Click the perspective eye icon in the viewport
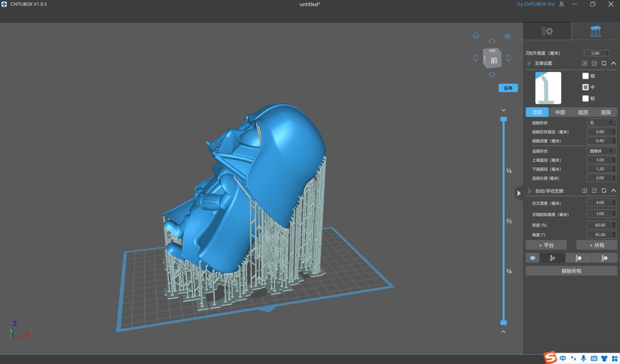Image resolution: width=620 pixels, height=364 pixels. click(507, 36)
